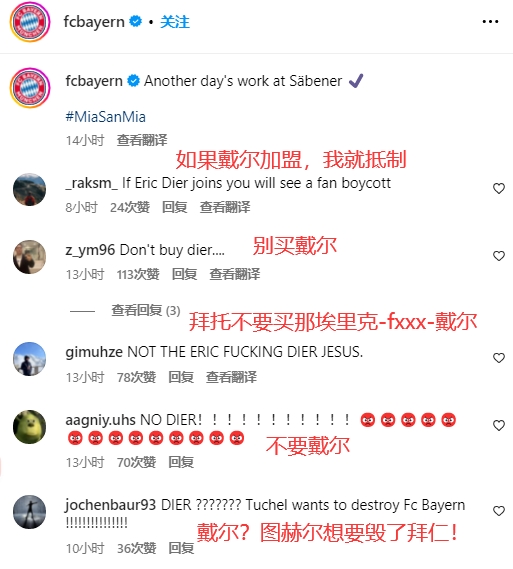View 113次赞 likes on z_ym96 comment
Image resolution: width=513 pixels, height=569 pixels.
click(x=138, y=274)
